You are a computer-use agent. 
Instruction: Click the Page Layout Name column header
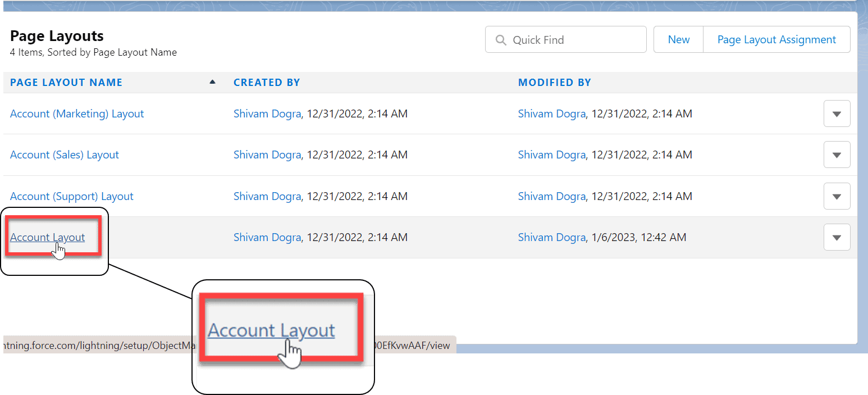[66, 81]
